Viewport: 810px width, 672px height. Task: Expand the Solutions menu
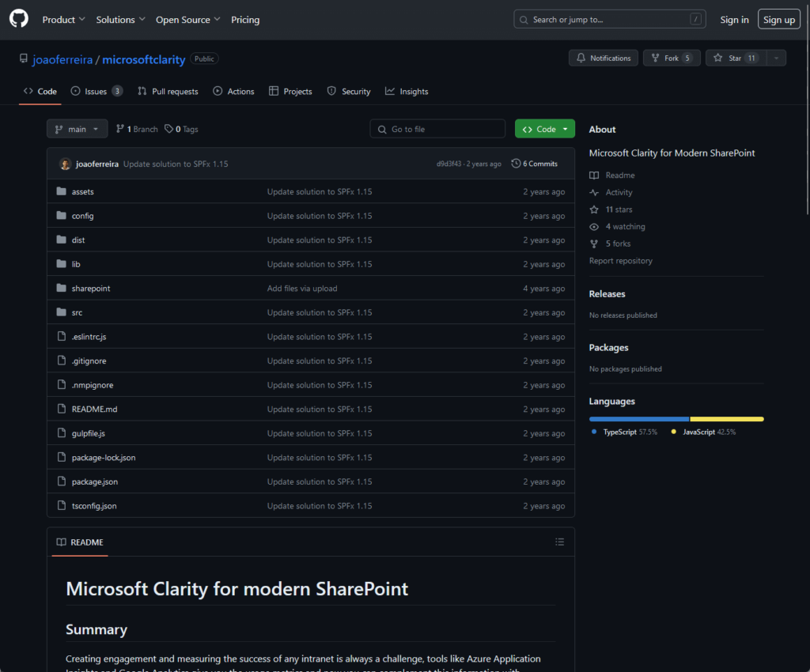click(x=120, y=20)
